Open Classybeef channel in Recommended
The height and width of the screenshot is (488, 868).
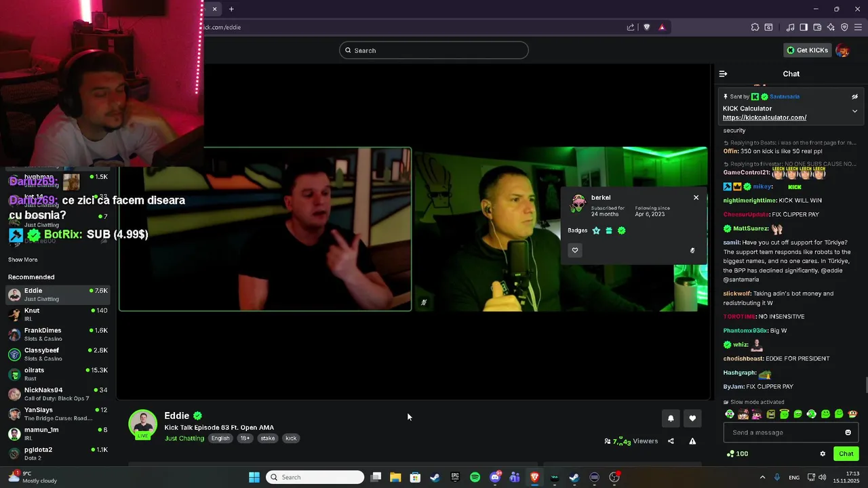click(x=58, y=354)
